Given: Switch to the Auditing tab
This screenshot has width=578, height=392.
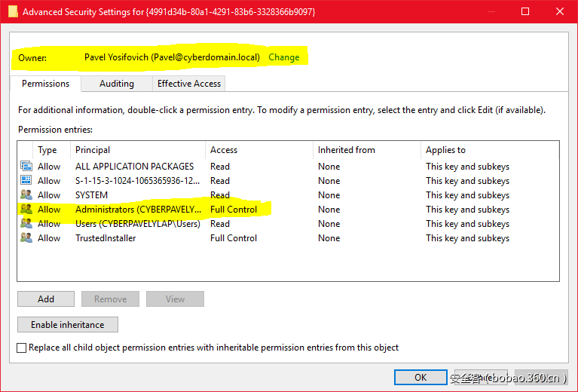Looking at the screenshot, I should pyautogui.click(x=116, y=84).
